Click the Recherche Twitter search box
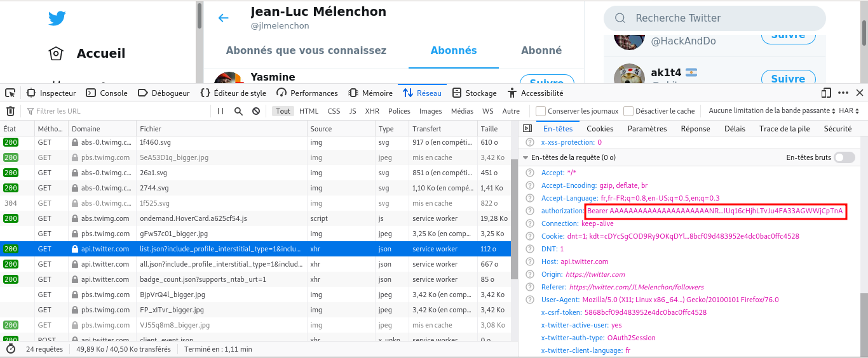This screenshot has height=358, width=868. coord(715,18)
